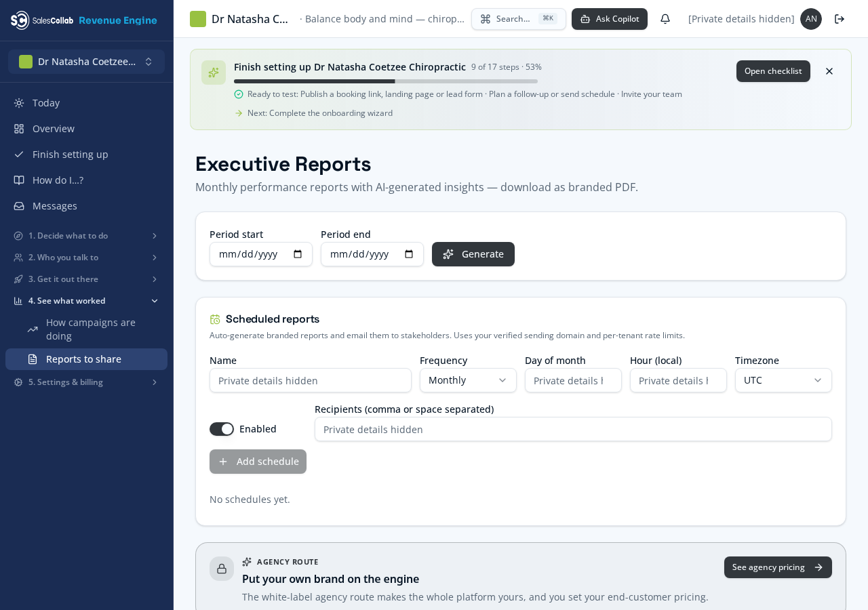The width and height of the screenshot is (868, 610).
Task: Click See agency pricing button
Action: click(x=778, y=567)
